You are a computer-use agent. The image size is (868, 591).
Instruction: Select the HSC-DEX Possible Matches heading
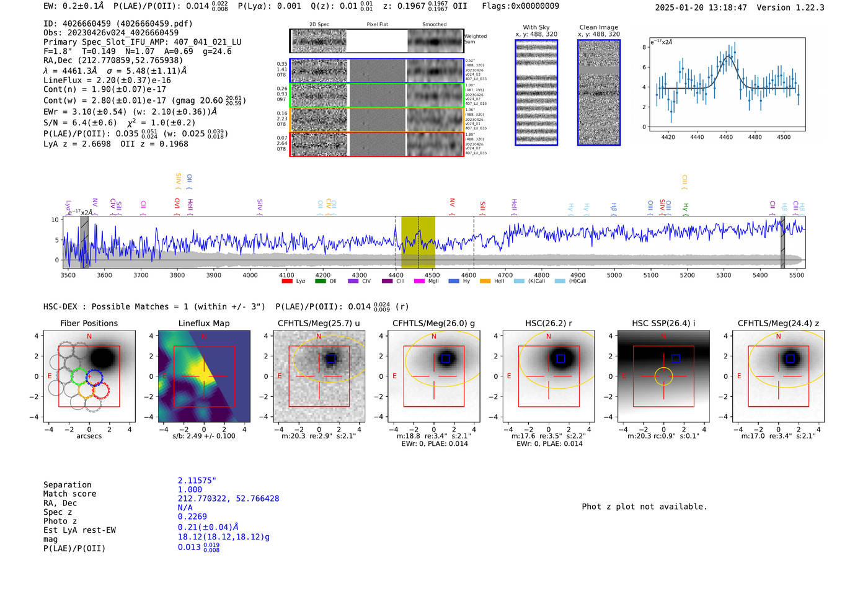click(x=154, y=306)
